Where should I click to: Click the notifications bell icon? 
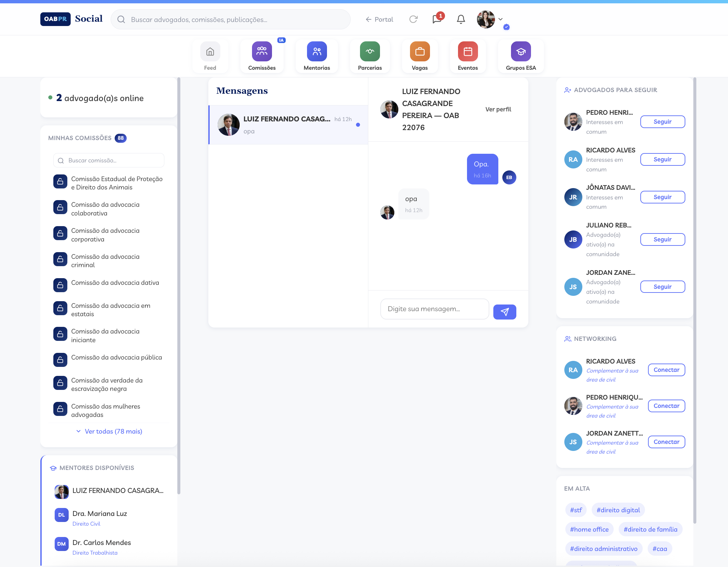pyautogui.click(x=461, y=19)
